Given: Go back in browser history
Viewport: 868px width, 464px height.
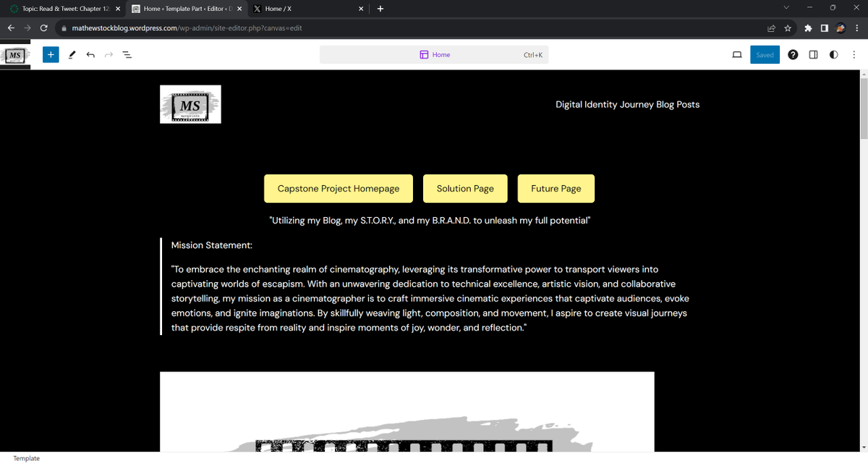Looking at the screenshot, I should tap(10, 28).
